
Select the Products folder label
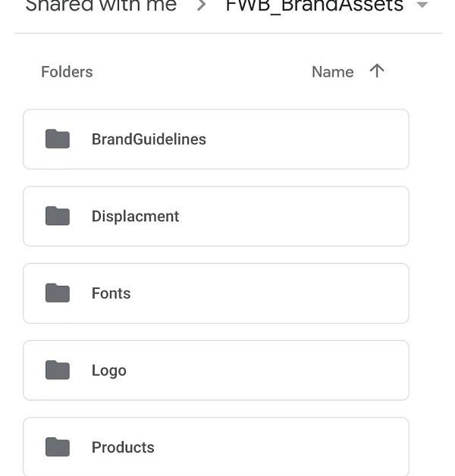(123, 447)
